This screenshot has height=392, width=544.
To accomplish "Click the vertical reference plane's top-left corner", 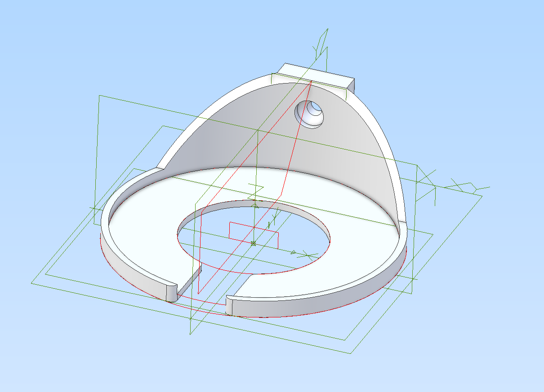I will [99, 96].
